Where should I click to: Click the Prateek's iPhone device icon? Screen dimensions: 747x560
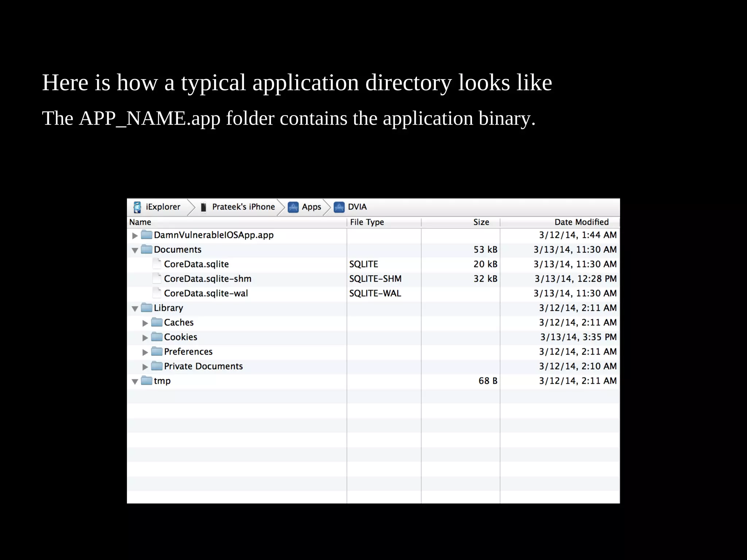point(204,207)
